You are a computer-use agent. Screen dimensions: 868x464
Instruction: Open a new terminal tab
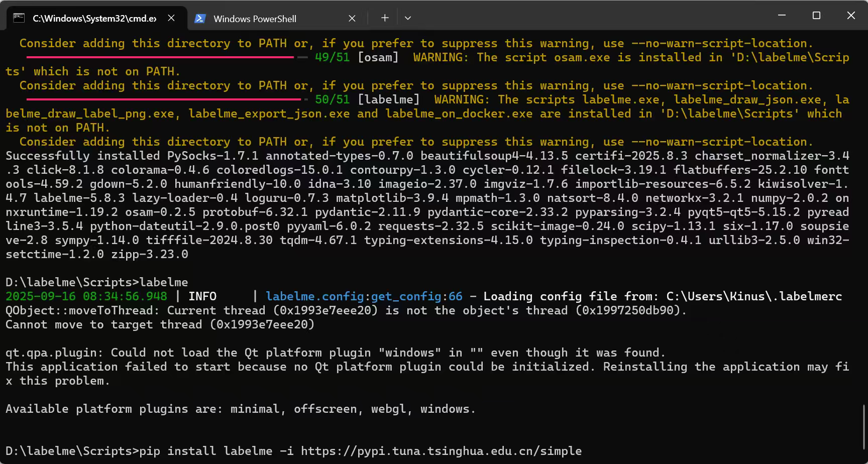pos(385,18)
